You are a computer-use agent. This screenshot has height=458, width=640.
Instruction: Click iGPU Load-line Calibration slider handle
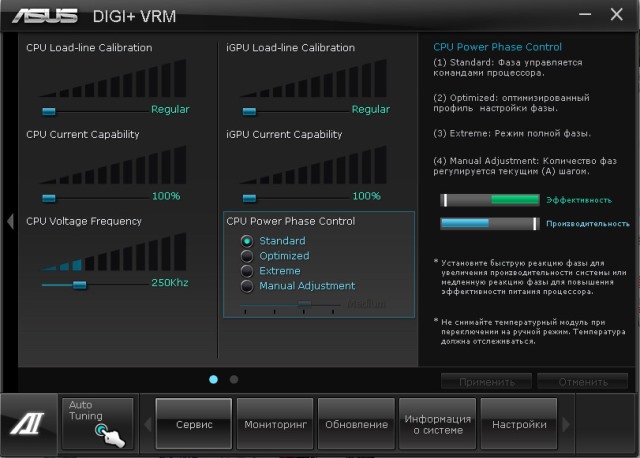click(x=249, y=111)
